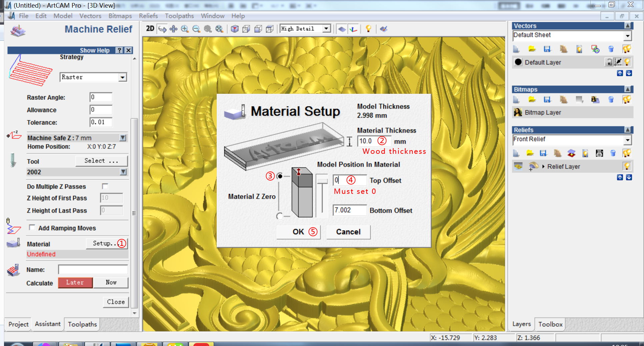Click the Later calculate button

coord(75,282)
